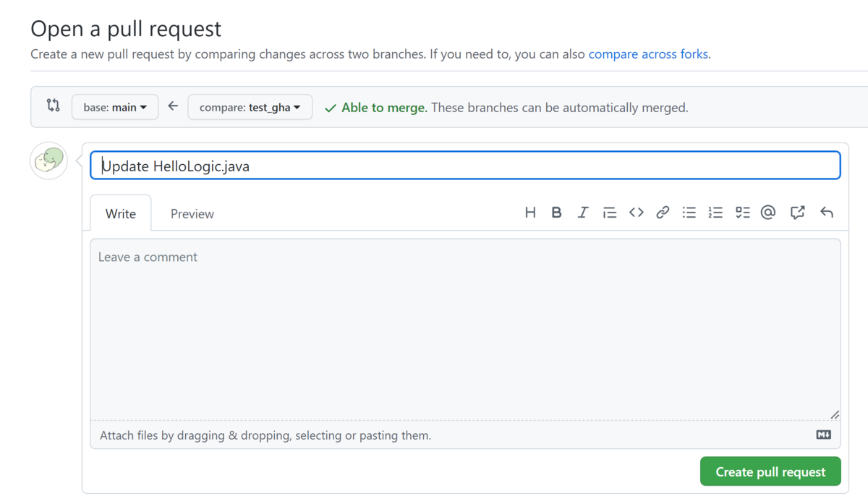Select the Write tab
Viewport: 868px width, 504px height.
(121, 213)
